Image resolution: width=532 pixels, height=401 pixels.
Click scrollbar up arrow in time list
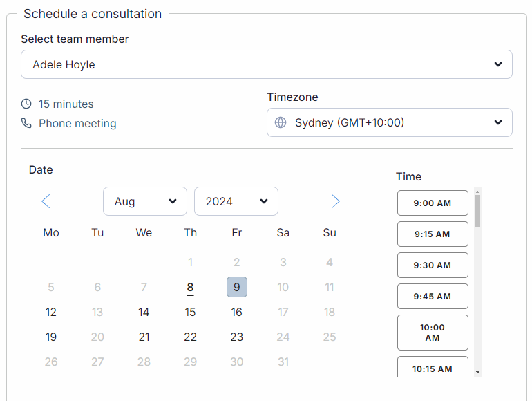(x=477, y=192)
